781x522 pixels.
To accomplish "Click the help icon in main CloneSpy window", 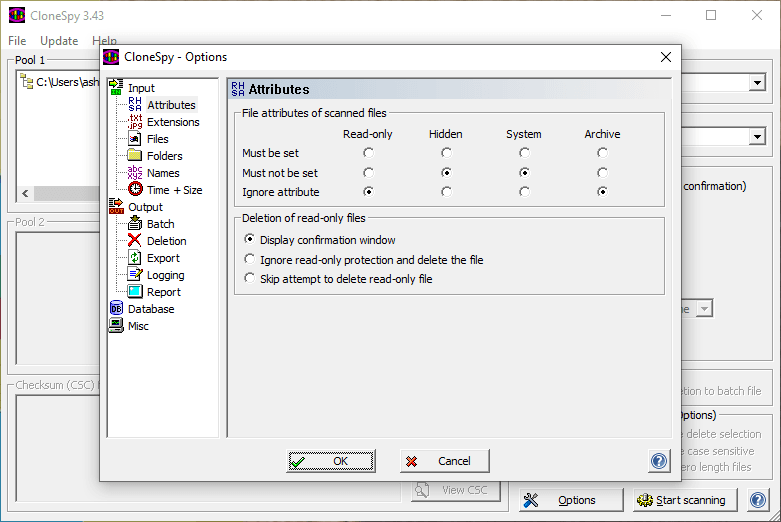I will pos(758,500).
